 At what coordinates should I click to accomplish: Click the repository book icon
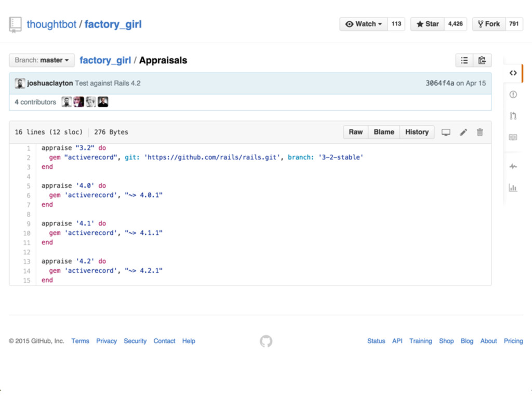pyautogui.click(x=15, y=25)
